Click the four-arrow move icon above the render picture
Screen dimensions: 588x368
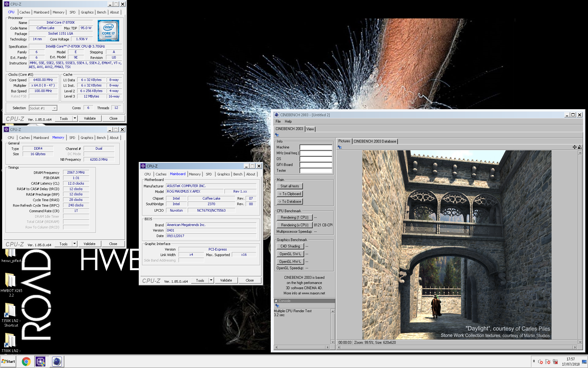click(x=575, y=147)
